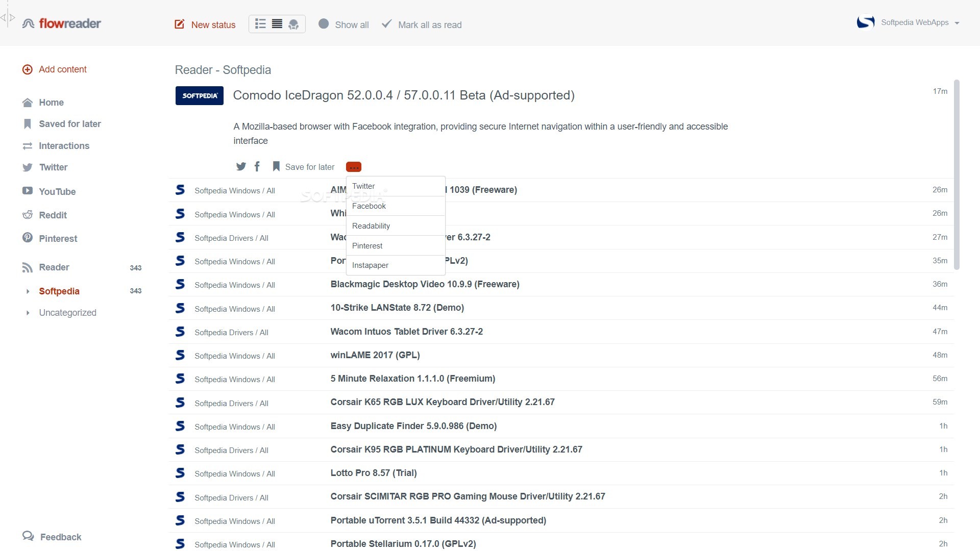Open Wacom Intuos Tablet Driver 6.3.27-2 entry

(x=406, y=332)
